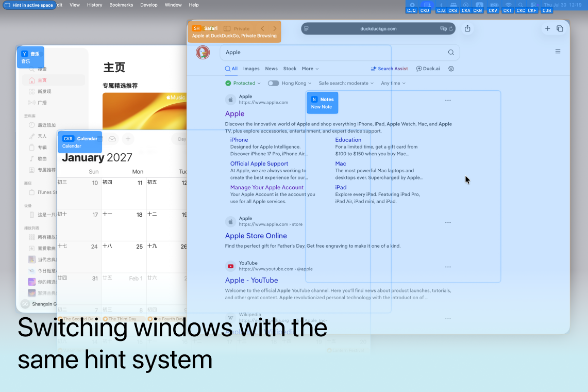
Task: Open 新发现 in Music sidebar
Action: 53,92
